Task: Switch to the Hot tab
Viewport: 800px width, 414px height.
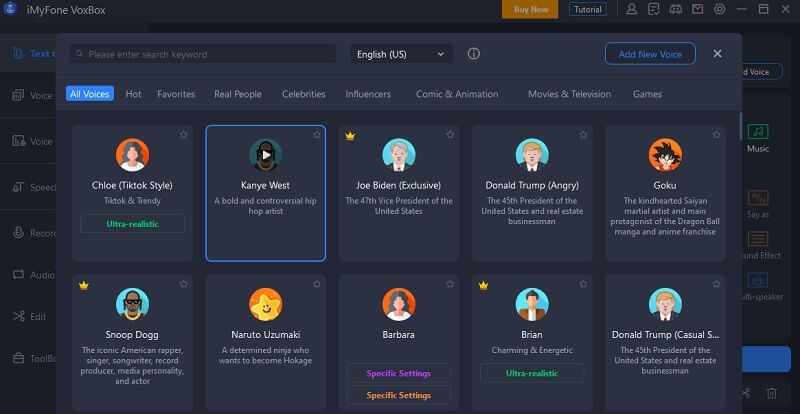Action: [x=134, y=94]
